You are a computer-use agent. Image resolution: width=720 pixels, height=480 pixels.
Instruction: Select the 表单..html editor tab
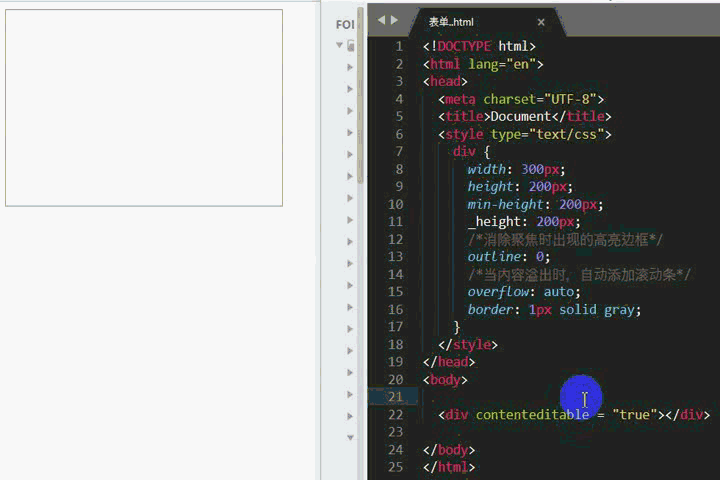point(487,22)
